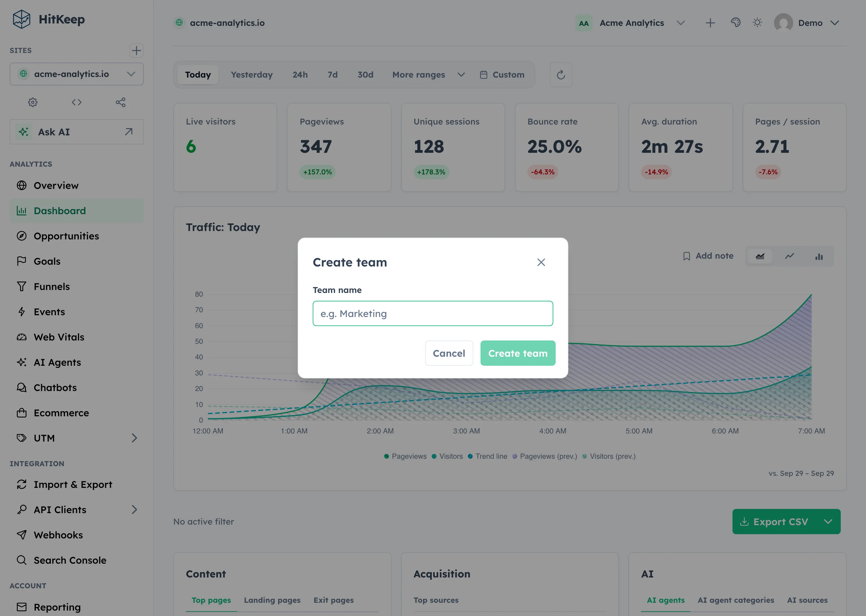
Task: Open Search Console magnifier icon
Action: 22,560
